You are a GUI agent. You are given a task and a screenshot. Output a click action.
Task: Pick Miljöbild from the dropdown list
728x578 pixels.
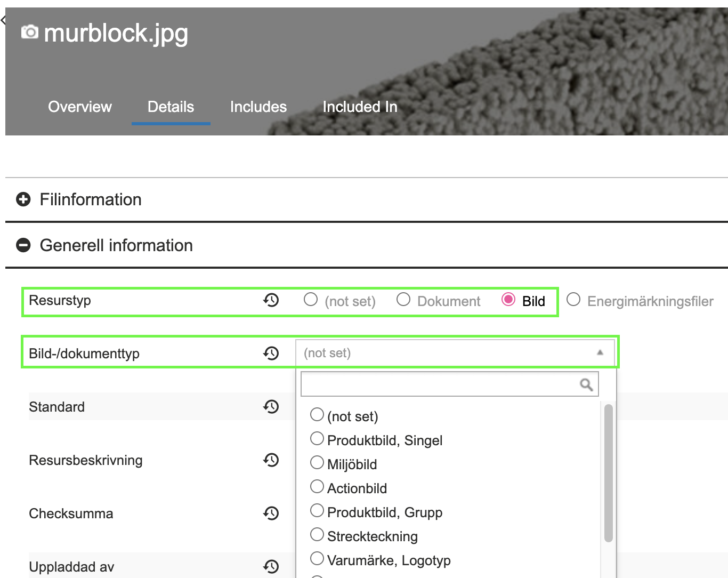[x=317, y=463]
